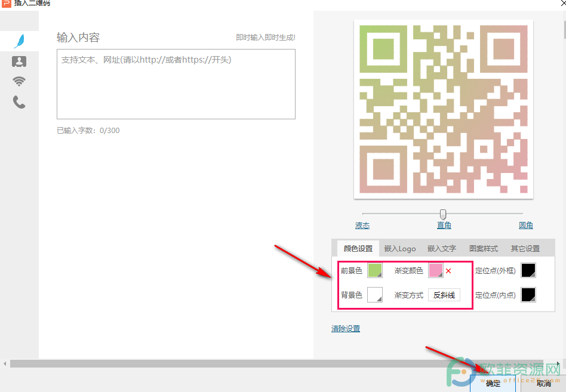566x392 pixels.
Task: Set corner style to 圆角
Action: [526, 226]
